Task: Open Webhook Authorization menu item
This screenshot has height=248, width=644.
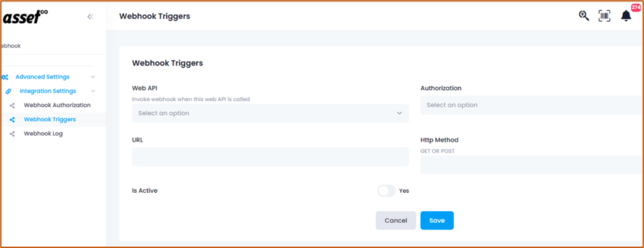Action: [x=57, y=105]
